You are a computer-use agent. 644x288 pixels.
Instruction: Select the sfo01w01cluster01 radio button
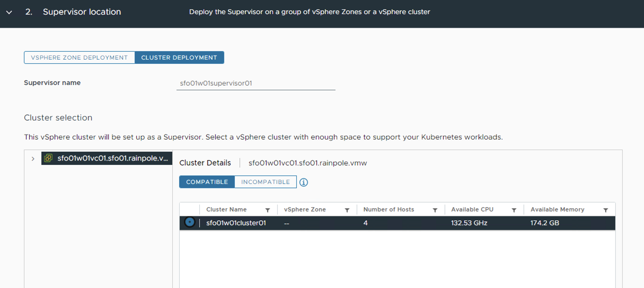point(189,222)
